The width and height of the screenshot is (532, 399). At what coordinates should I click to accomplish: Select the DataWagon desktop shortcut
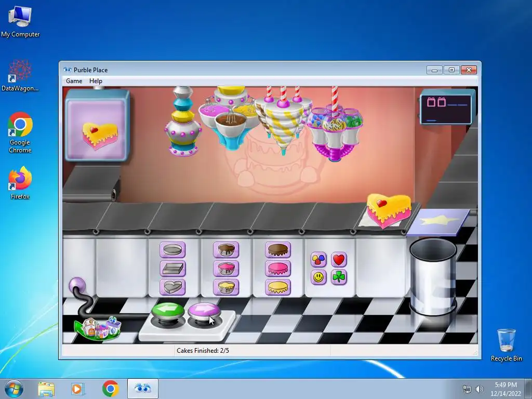(x=20, y=76)
